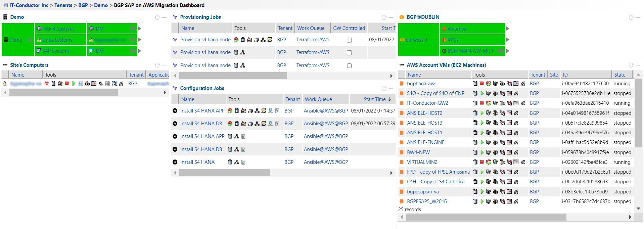Sort Site's Computers by Tenant column

(x=136, y=75)
